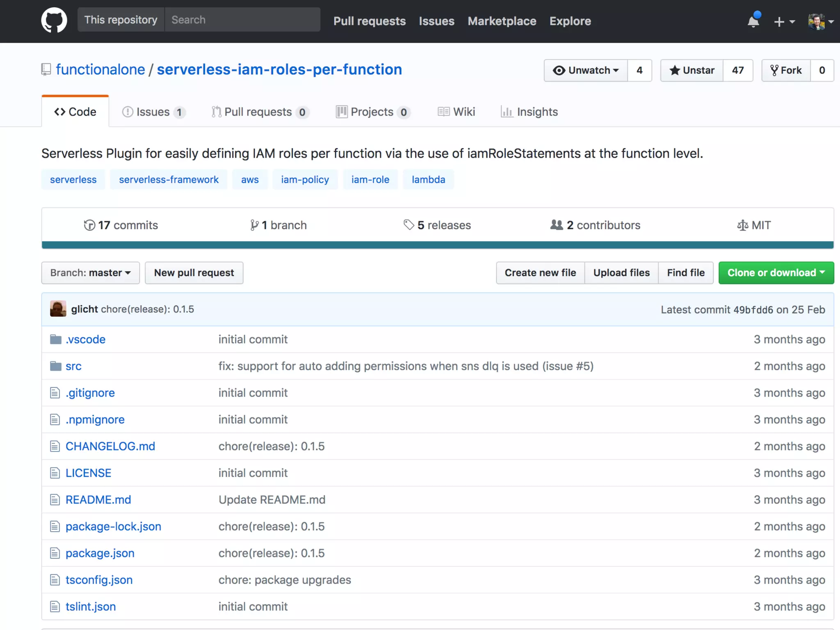Expand the Branch: master selector
Viewport: 840px width, 630px height.
90,273
